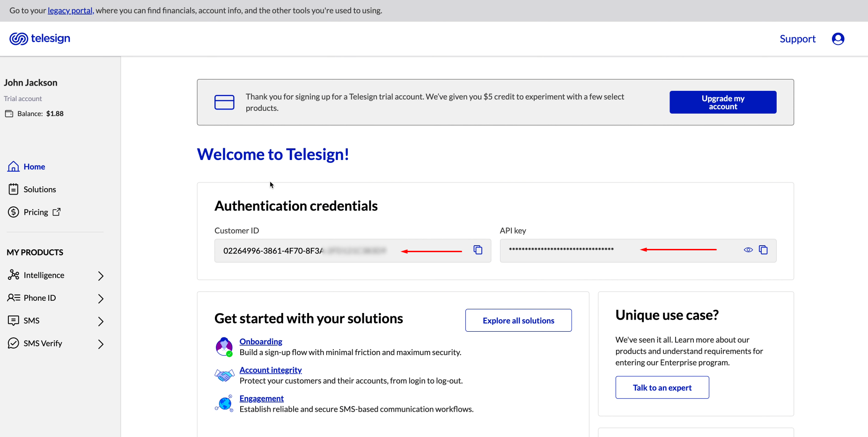Click Explore all solutions
Screen dimensions: 868x437
[x=518, y=320]
